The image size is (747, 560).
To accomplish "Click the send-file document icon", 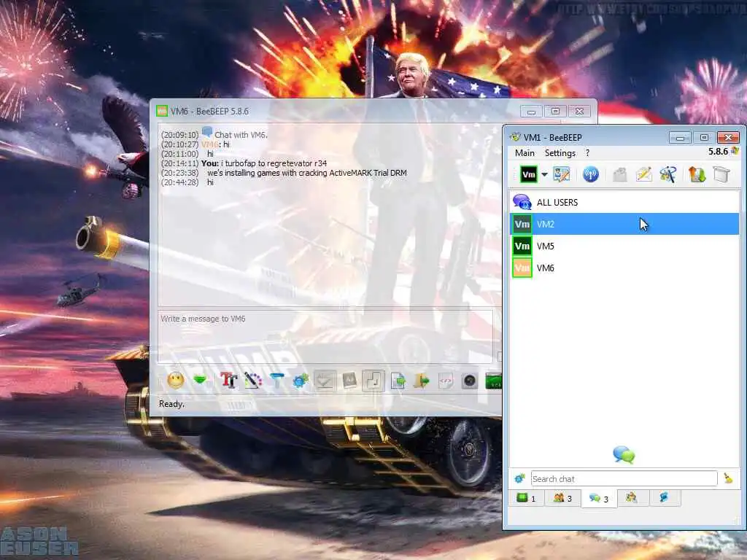I will 398,381.
